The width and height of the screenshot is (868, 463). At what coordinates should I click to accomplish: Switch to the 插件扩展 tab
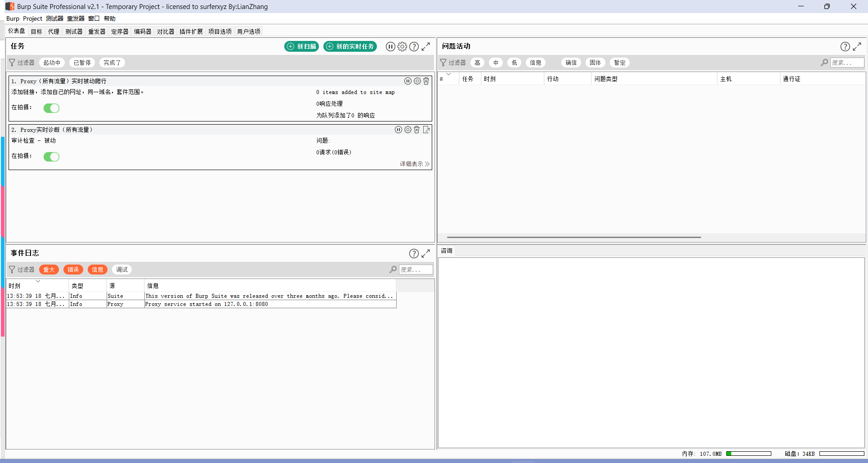point(191,31)
